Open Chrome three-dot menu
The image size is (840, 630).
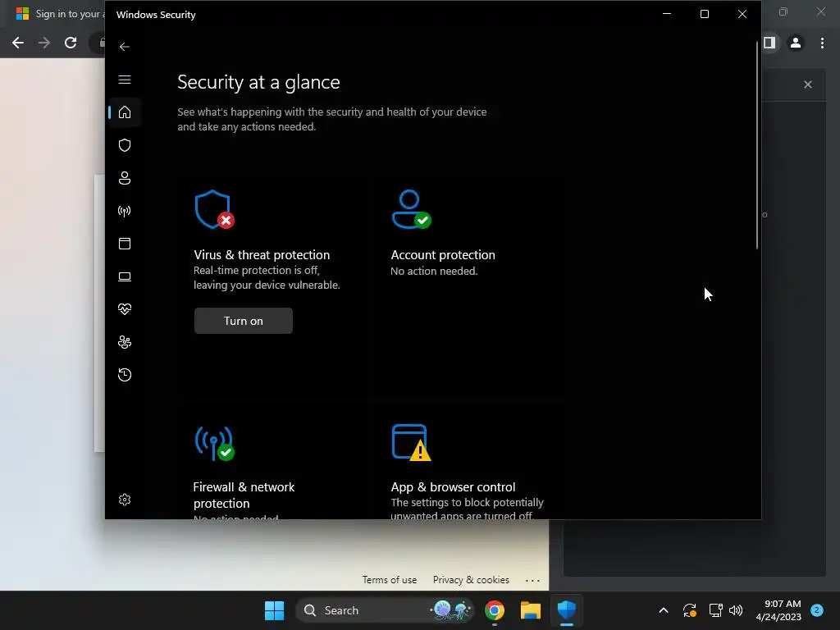click(x=822, y=43)
